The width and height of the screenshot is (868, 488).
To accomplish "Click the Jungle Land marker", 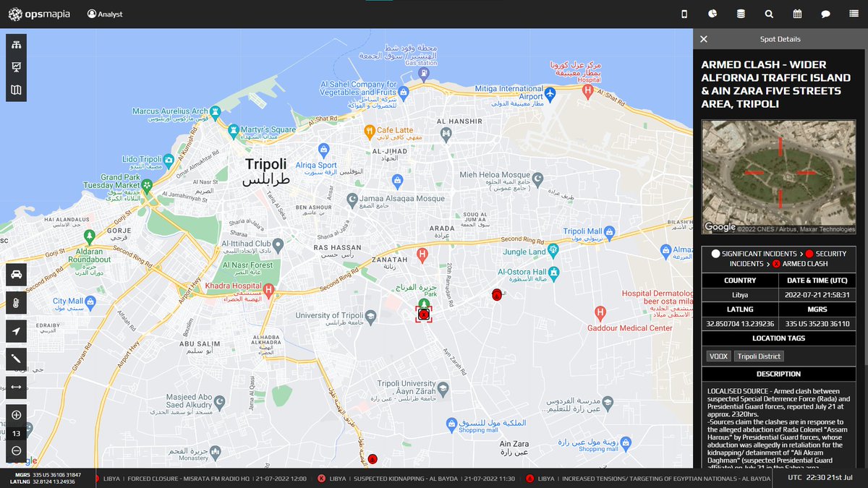I will (554, 249).
